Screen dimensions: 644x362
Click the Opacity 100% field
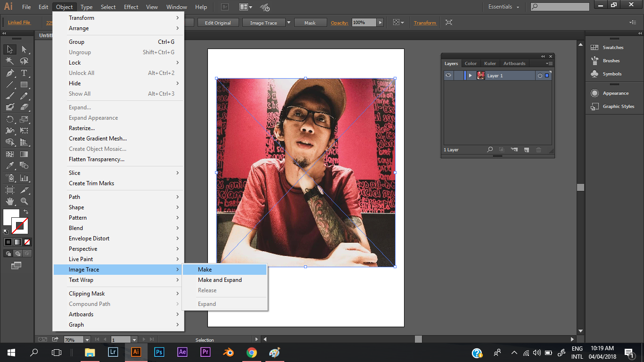(x=363, y=23)
